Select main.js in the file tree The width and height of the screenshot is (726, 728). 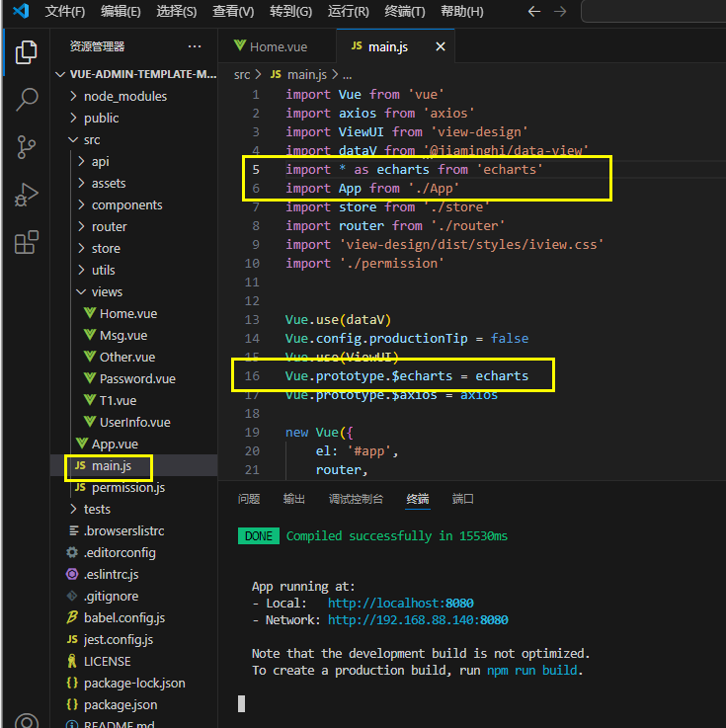pyautogui.click(x=134, y=465)
